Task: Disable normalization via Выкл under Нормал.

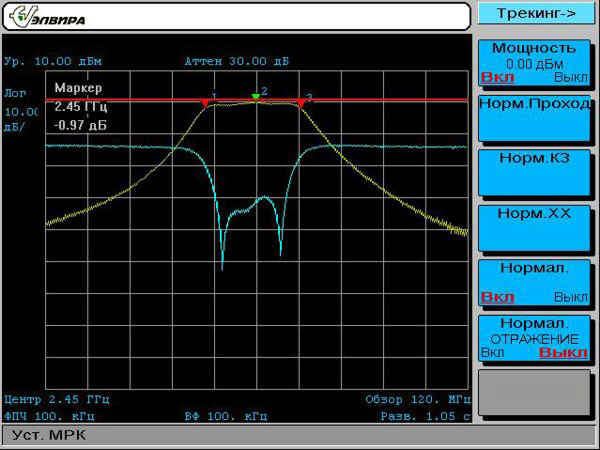Action: pos(571,297)
